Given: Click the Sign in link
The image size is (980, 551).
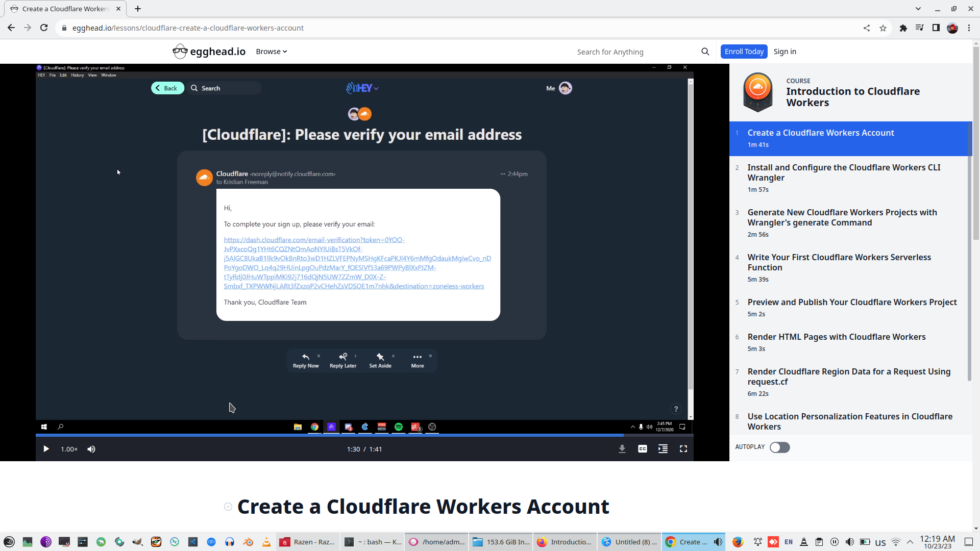Looking at the screenshot, I should point(785,51).
